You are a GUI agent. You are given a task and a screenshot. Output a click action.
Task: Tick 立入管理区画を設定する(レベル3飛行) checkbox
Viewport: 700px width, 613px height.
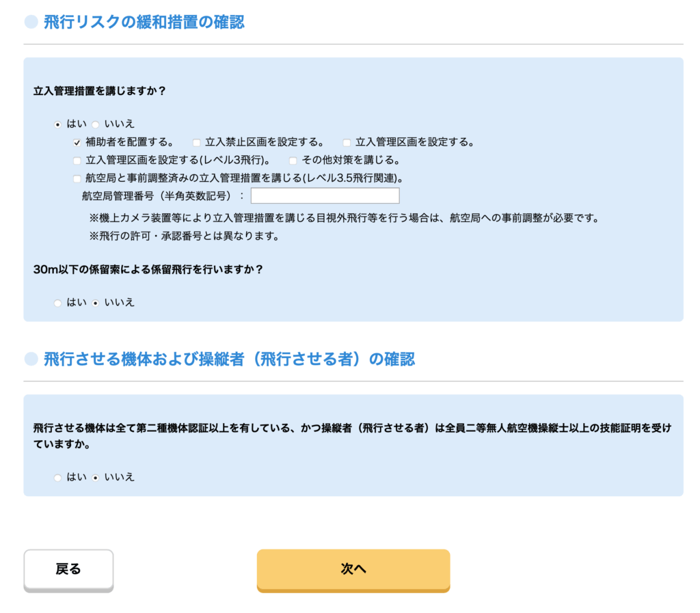pyautogui.click(x=77, y=161)
